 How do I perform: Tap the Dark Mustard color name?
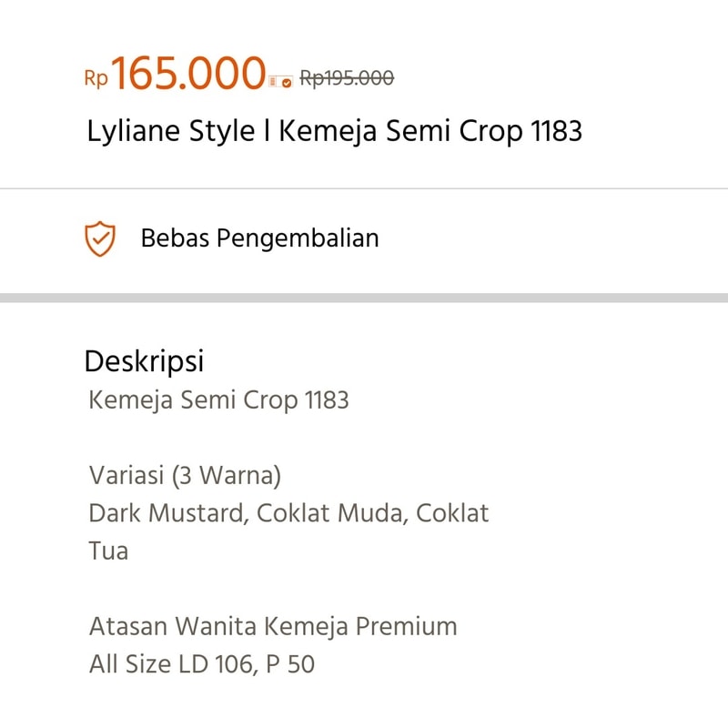[167, 513]
